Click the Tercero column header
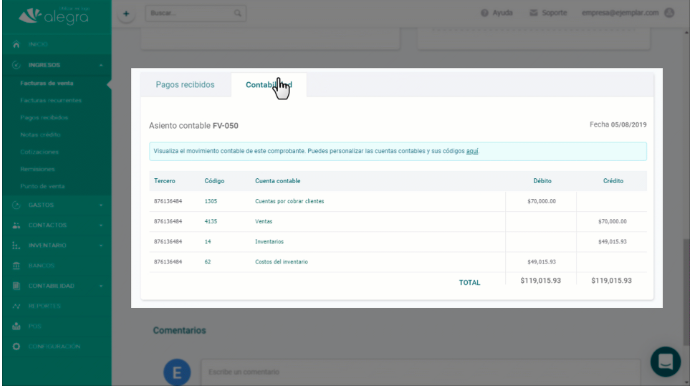Image resolution: width=694 pixels, height=388 pixels. tap(165, 181)
